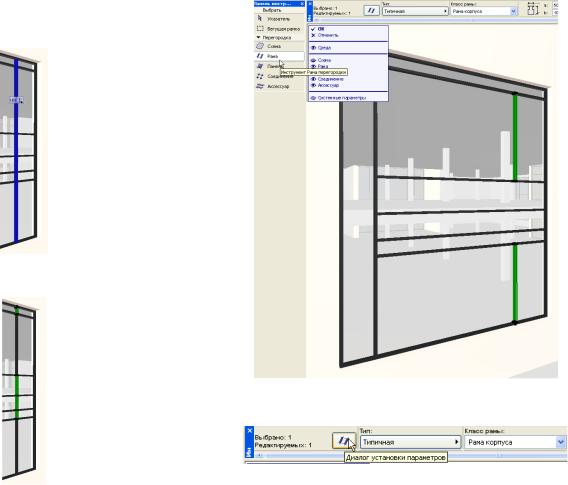
Task: Select the Схема tool in the toolbox
Action: (279, 46)
